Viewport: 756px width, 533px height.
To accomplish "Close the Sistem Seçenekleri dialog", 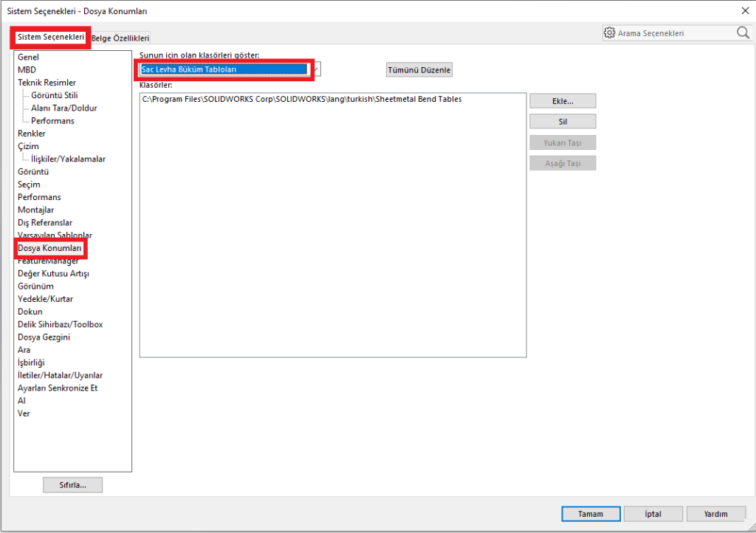I will 742,10.
